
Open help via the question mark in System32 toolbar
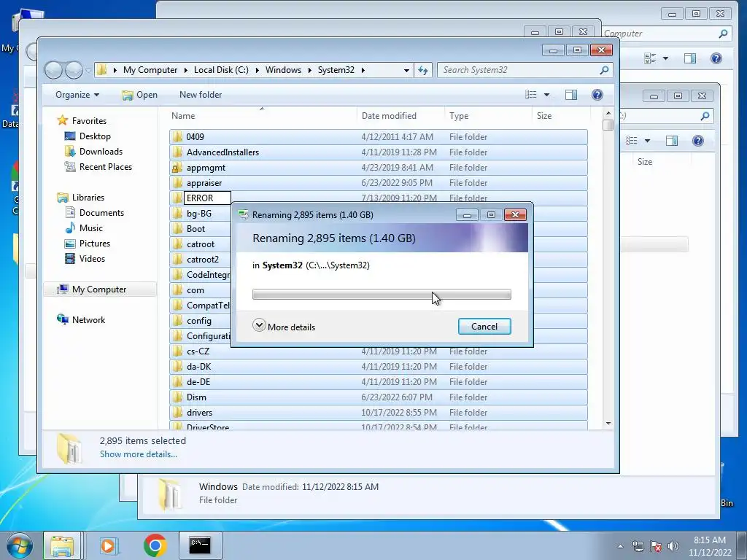click(x=597, y=95)
